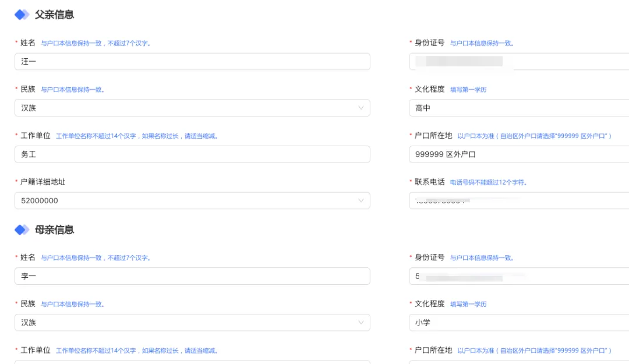Expand the 户籍详细地址 dropdown showing 52000000

click(x=192, y=201)
